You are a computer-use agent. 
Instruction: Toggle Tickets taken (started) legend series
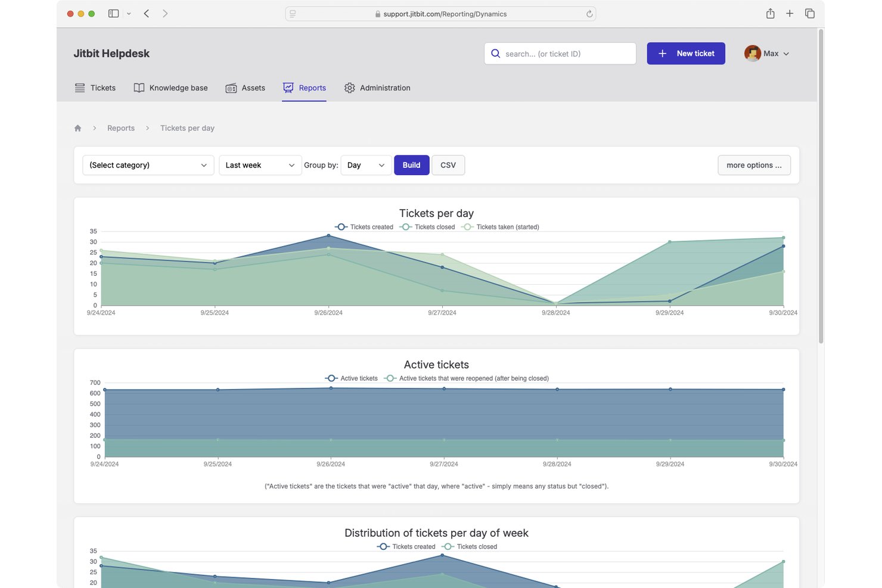(500, 227)
